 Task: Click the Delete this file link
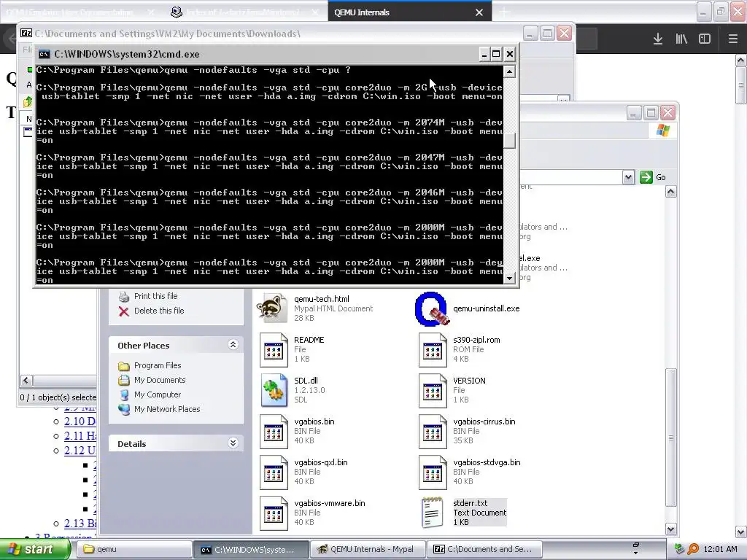(x=159, y=311)
